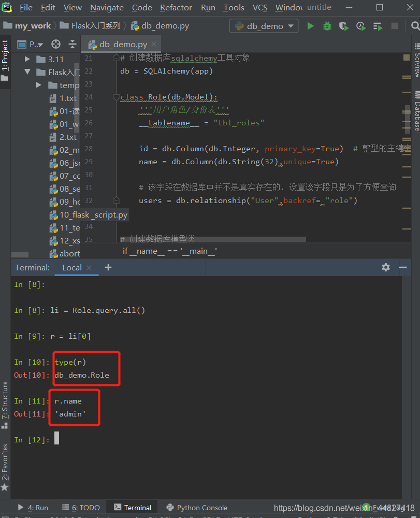Select 2.txt in project tree

63,137
